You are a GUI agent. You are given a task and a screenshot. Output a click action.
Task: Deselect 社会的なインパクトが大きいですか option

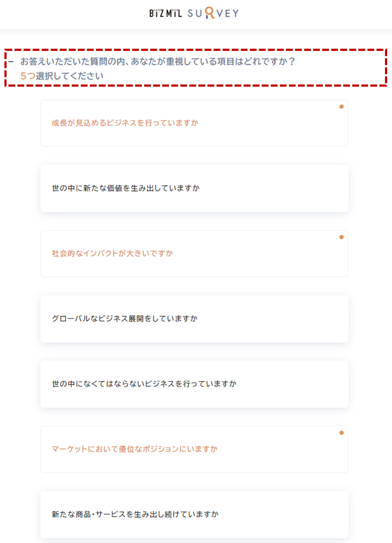194,254
